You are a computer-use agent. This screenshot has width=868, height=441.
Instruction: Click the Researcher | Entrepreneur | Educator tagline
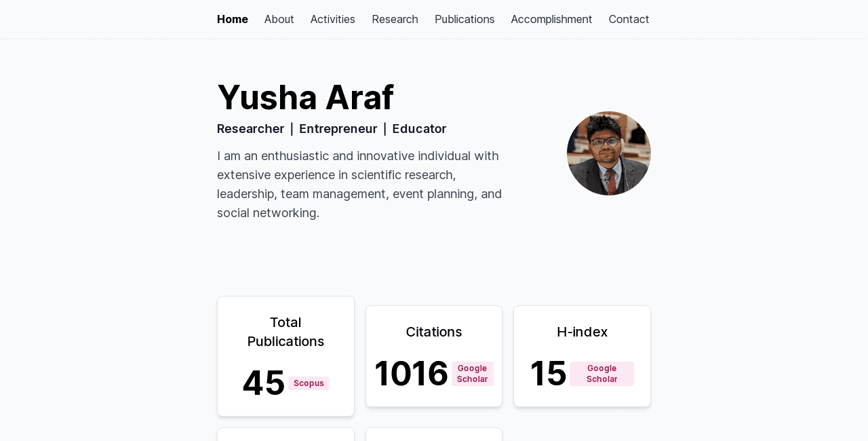[x=332, y=128]
